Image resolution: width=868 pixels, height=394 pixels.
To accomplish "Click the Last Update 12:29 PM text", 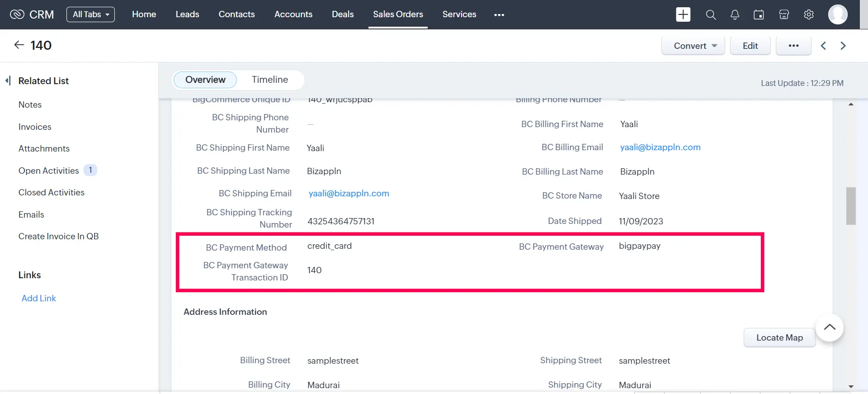I will click(x=802, y=83).
